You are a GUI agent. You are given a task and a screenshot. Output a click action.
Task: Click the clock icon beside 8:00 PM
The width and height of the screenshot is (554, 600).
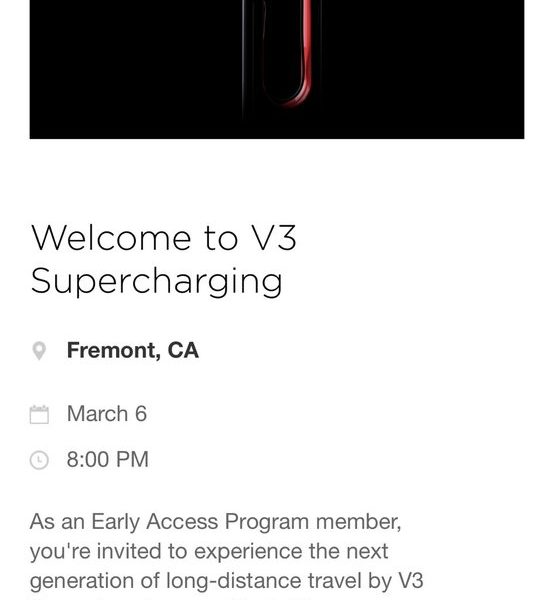coord(39,460)
